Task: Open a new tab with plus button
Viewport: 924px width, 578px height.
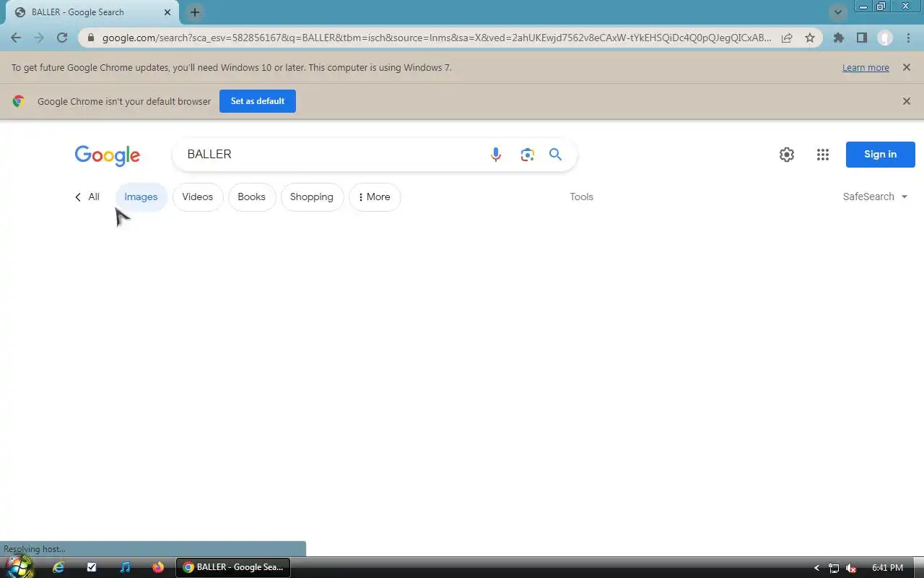Action: click(194, 12)
